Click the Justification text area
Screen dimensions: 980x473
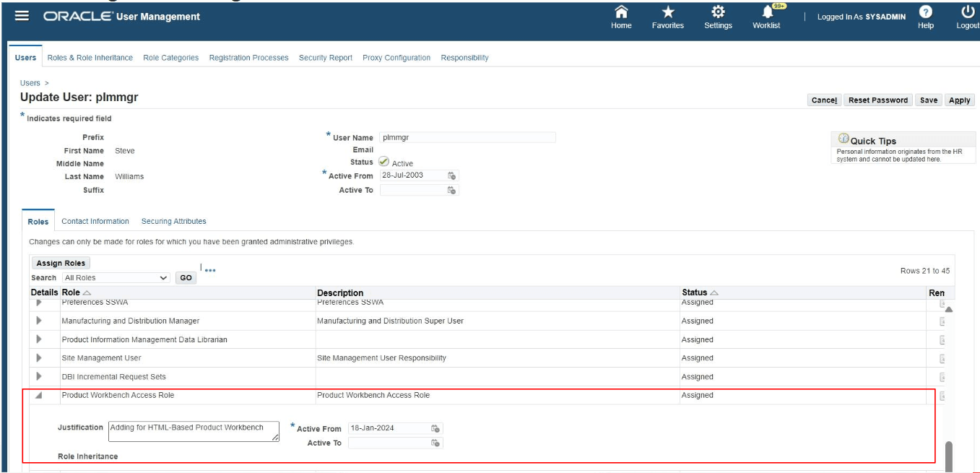[x=194, y=431]
